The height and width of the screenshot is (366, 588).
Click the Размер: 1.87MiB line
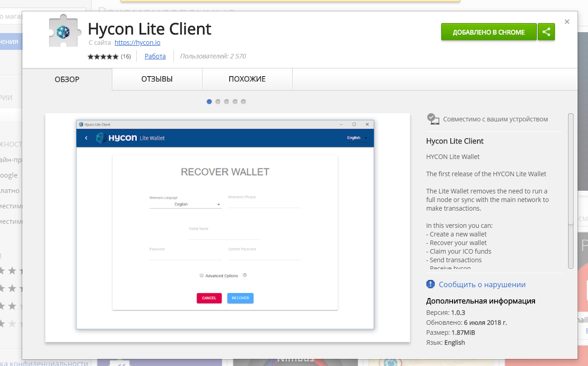coord(451,332)
